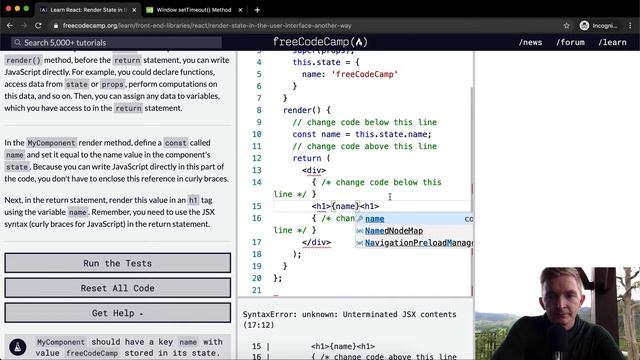Click the browser back arrow
The image size is (640, 360).
tap(10, 25)
